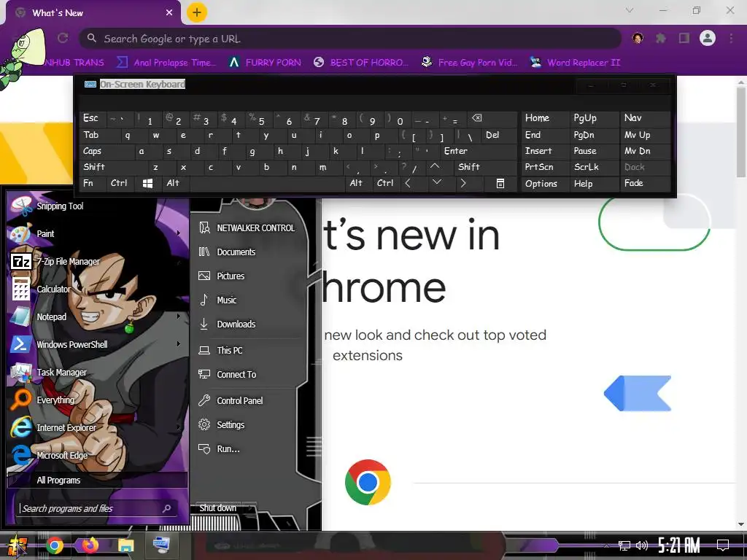747x560 pixels.
Task: Click the Chrome reload button
Action: (x=63, y=38)
